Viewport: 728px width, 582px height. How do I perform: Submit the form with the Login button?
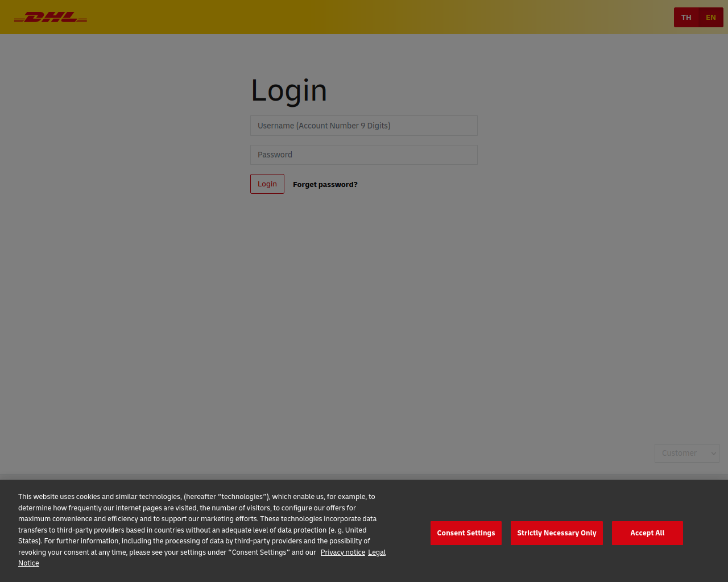point(267,184)
